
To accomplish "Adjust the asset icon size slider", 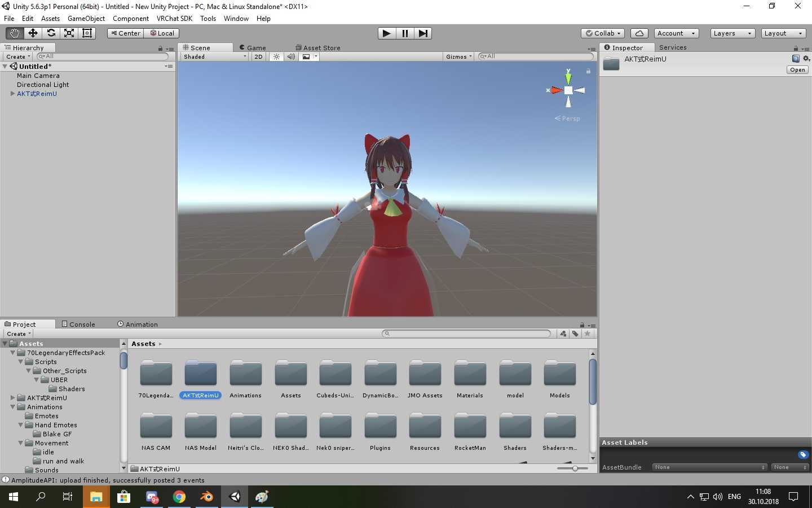I will click(574, 468).
